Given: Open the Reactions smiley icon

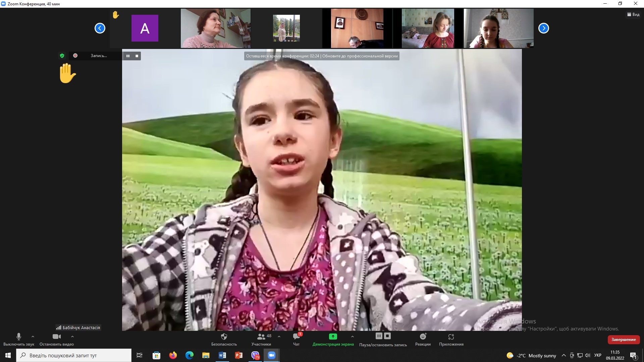Looking at the screenshot, I should coord(423,337).
